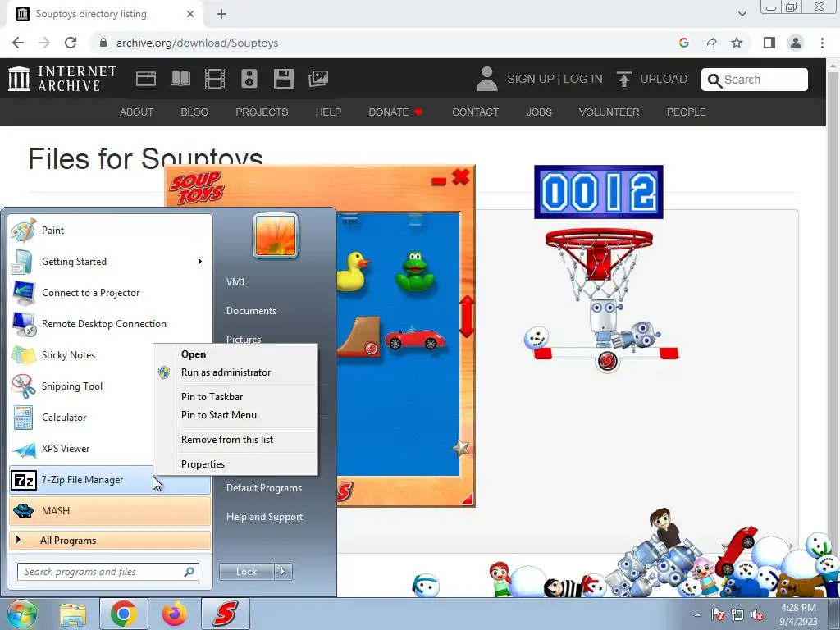Click the Souptoys taskbar button
Image resolution: width=840 pixels, height=630 pixels.
(226, 614)
